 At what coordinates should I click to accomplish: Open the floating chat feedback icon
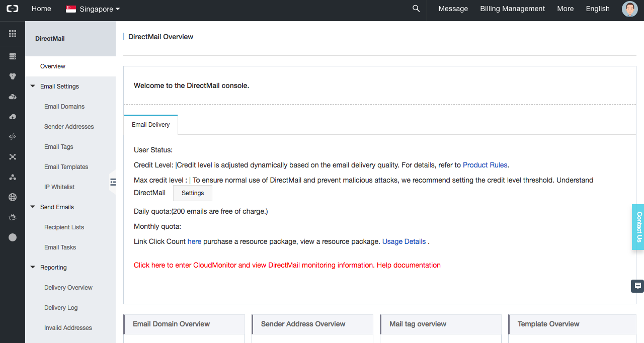(x=637, y=286)
